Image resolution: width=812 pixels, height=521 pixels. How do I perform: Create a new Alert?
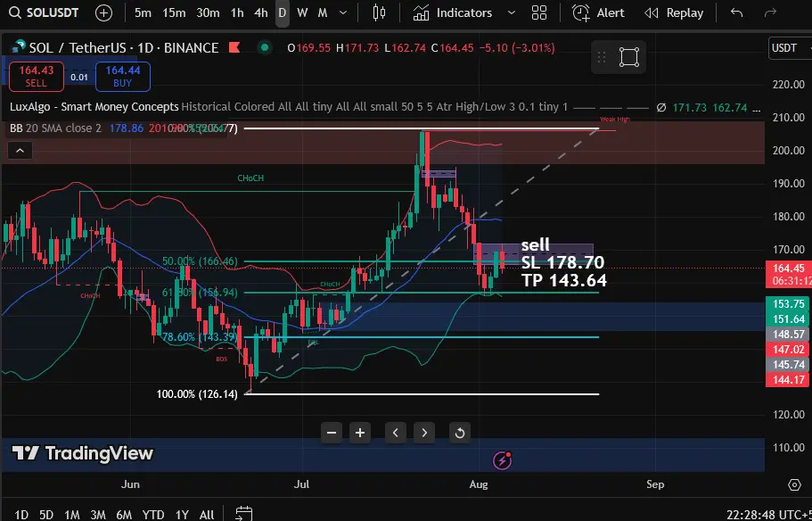point(598,13)
